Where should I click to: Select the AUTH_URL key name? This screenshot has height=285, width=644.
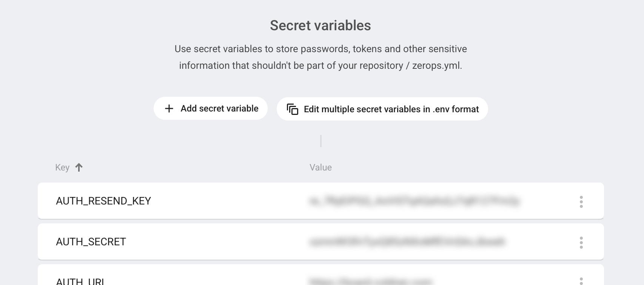pos(80,281)
